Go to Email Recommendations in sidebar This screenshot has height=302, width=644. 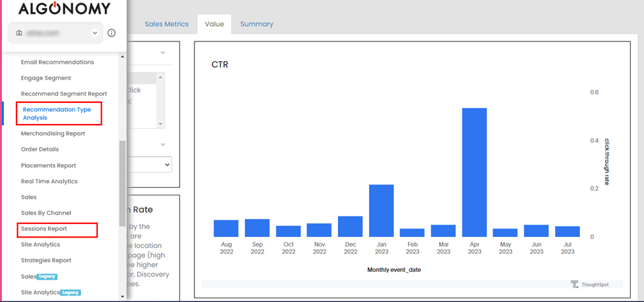tap(57, 62)
